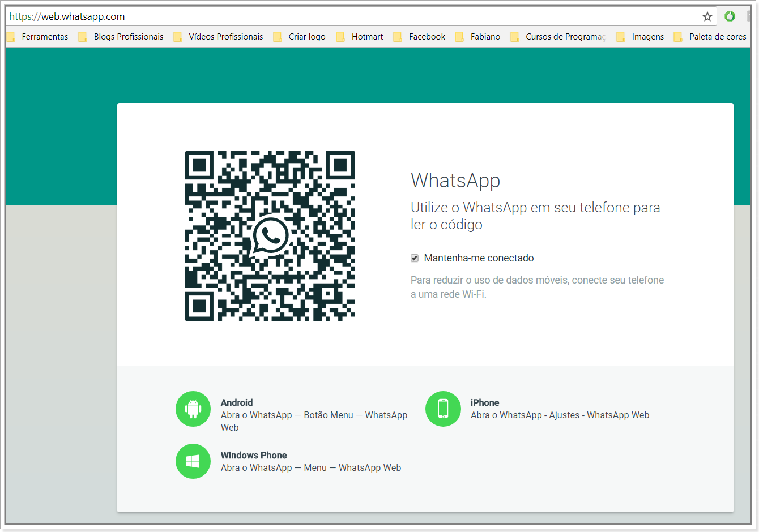The width and height of the screenshot is (759, 532).
Task: Open the Fabiano bookmark folder
Action: tap(477, 37)
